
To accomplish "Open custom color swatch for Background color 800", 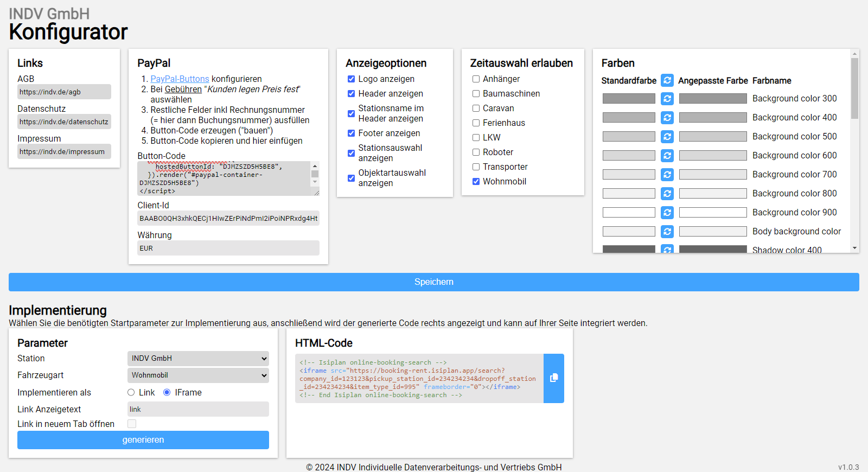I will 713,194.
